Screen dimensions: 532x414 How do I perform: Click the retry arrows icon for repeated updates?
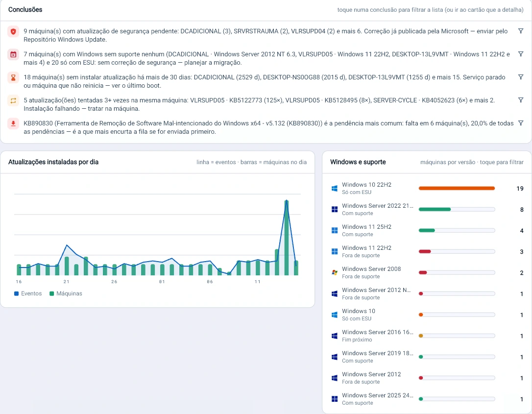coord(13,101)
